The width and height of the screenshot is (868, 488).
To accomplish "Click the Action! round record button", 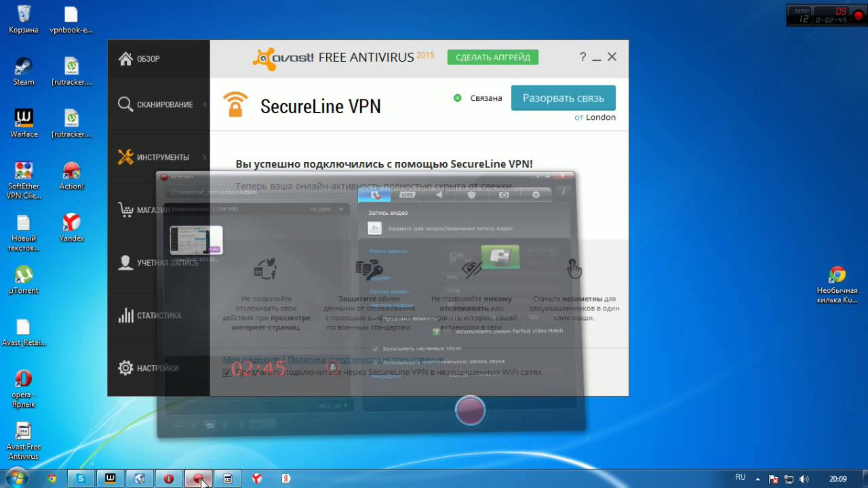I will coord(470,410).
